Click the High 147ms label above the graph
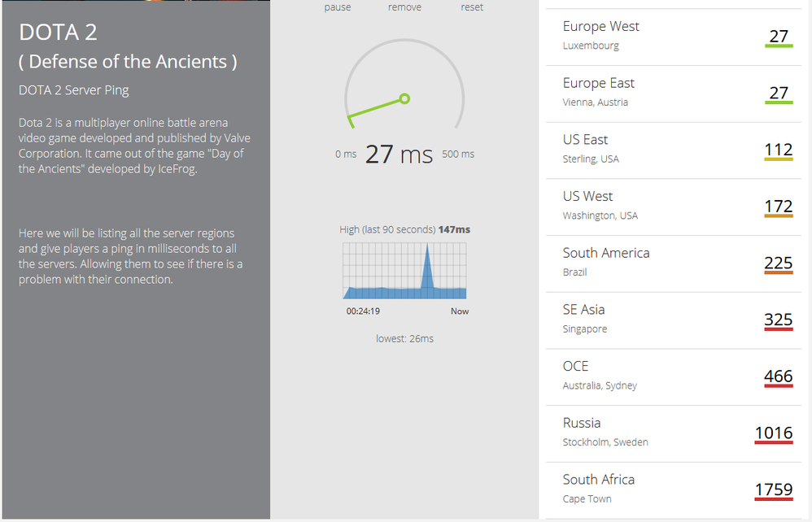The width and height of the screenshot is (812, 522). 404,229
